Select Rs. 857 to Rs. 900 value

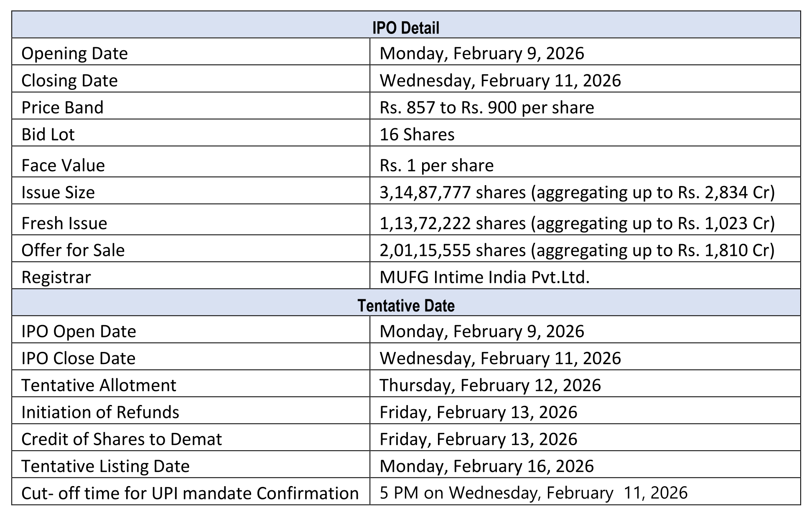tap(486, 108)
